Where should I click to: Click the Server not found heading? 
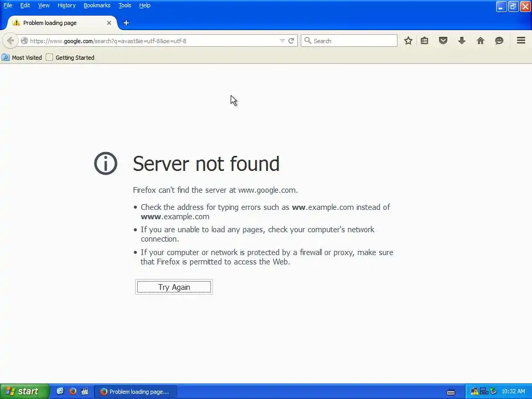click(206, 164)
